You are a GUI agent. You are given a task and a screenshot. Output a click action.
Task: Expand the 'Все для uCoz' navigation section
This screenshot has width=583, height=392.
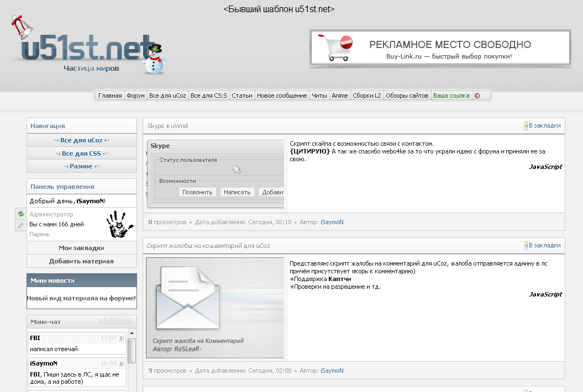click(x=81, y=141)
